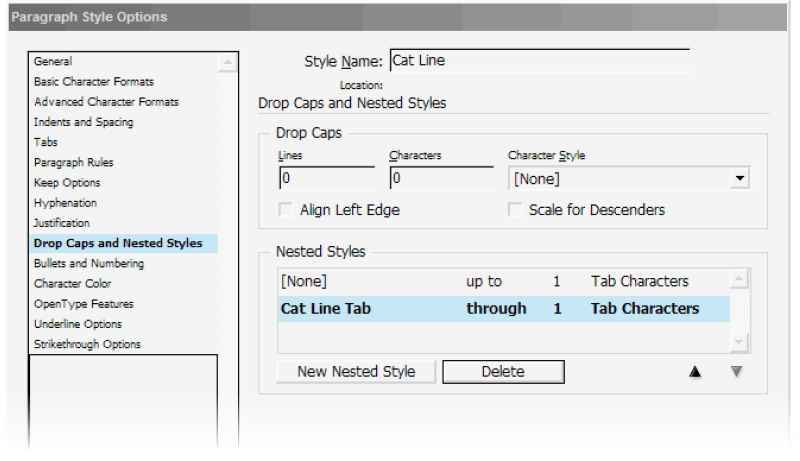Open Advanced Character Formats category
This screenshot has width=800, height=461.
click(x=106, y=102)
